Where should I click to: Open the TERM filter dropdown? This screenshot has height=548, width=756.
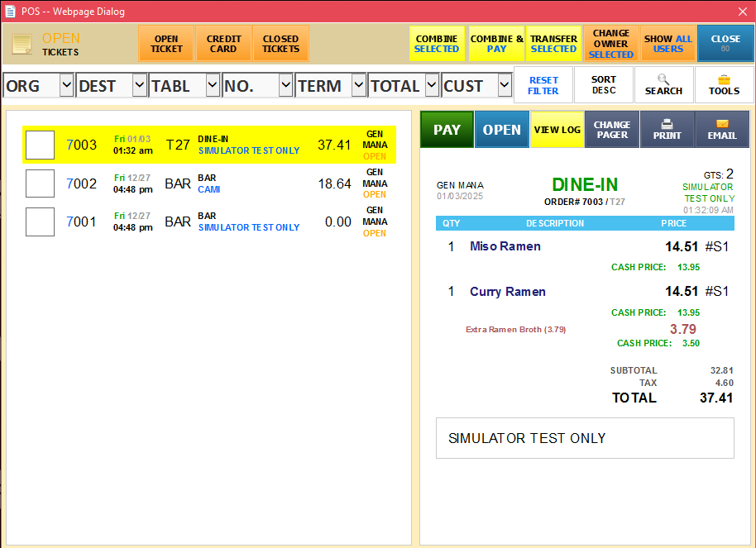[358, 85]
